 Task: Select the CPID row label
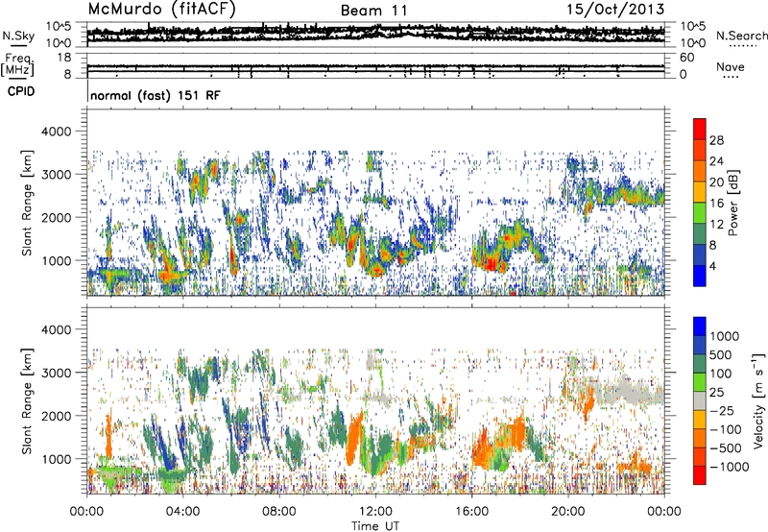[x=21, y=91]
